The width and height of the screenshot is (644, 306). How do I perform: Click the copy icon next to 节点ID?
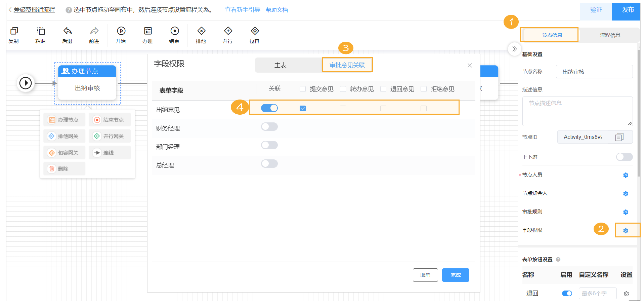(x=620, y=137)
